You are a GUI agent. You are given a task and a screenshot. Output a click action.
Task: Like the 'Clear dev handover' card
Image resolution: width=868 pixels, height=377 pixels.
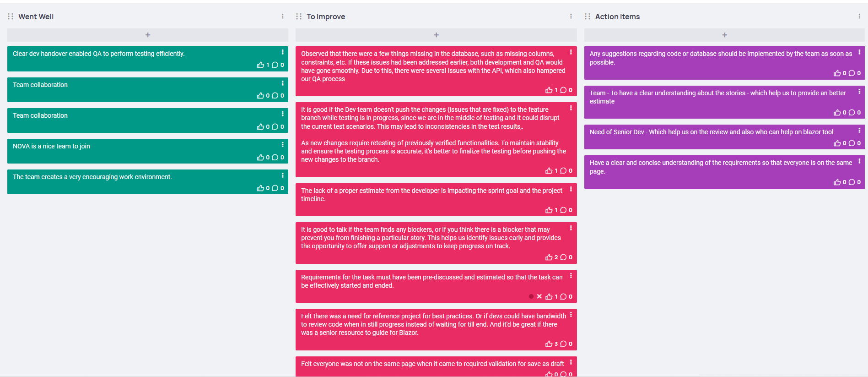pyautogui.click(x=261, y=65)
